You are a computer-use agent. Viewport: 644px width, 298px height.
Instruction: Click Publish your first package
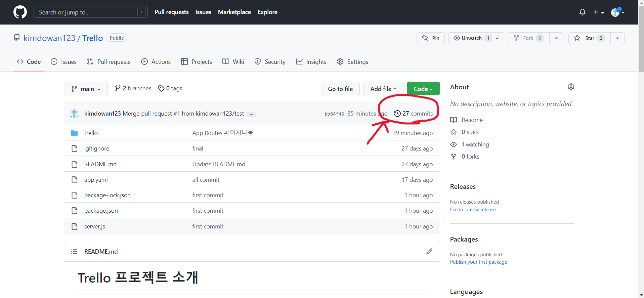point(479,262)
